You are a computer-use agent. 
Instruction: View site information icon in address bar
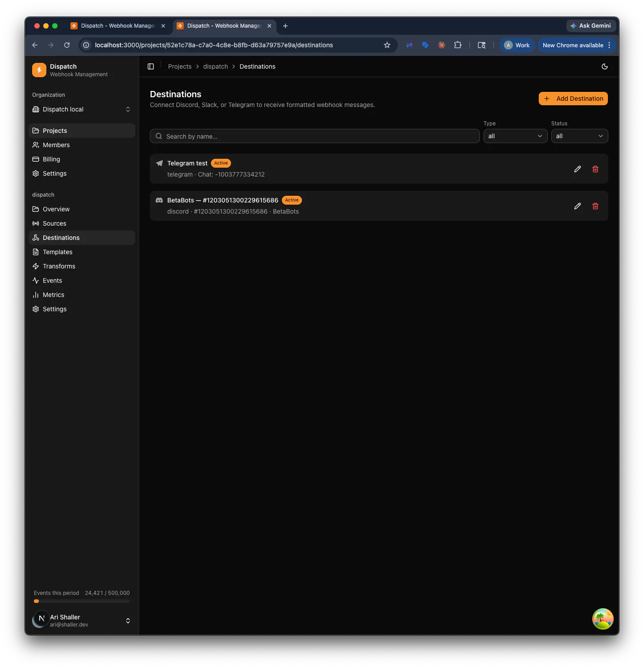coord(86,45)
